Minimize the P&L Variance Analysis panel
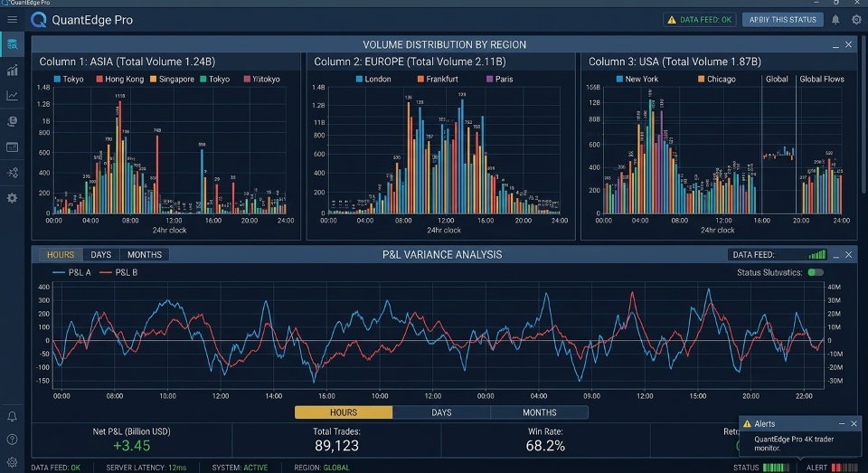 [835, 255]
